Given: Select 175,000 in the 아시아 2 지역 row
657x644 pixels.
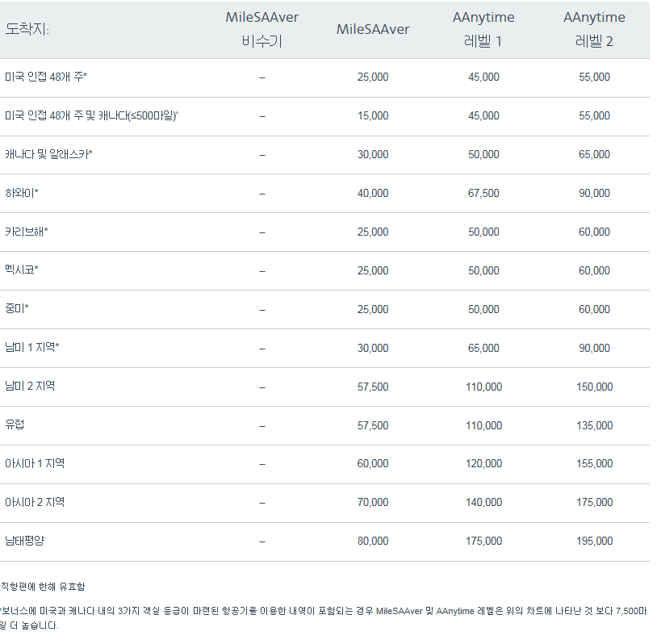Looking at the screenshot, I should pyautogui.click(x=594, y=502).
